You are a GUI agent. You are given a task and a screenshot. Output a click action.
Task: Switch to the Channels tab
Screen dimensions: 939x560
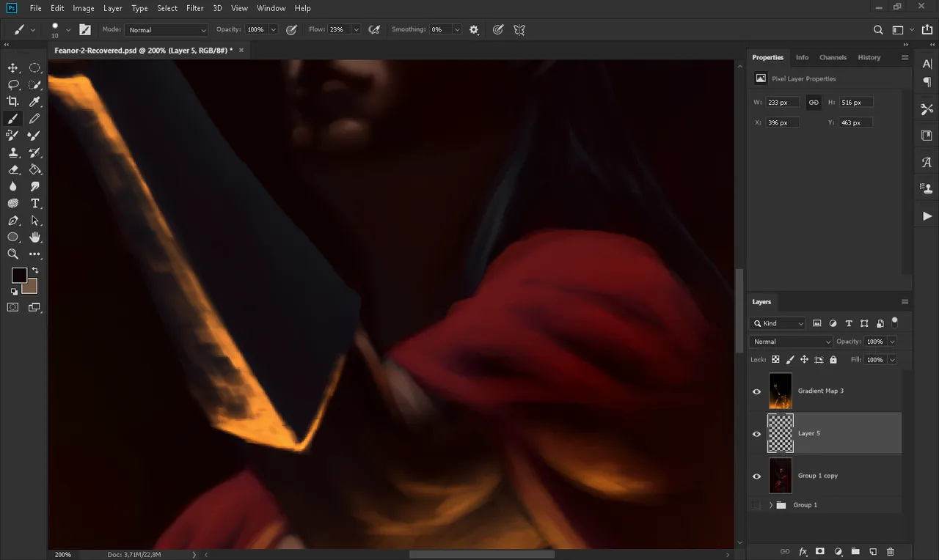833,57
